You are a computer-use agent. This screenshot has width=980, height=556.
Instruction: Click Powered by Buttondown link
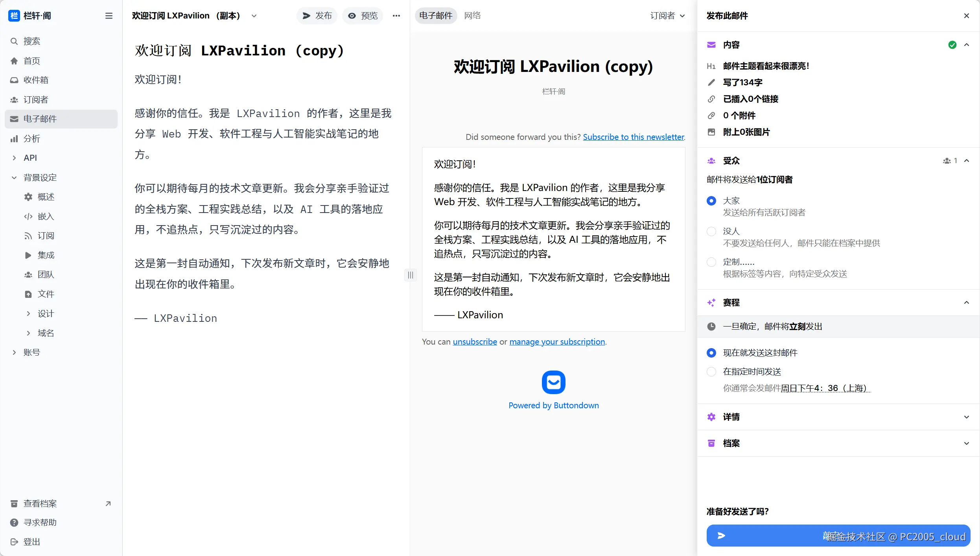pos(554,406)
